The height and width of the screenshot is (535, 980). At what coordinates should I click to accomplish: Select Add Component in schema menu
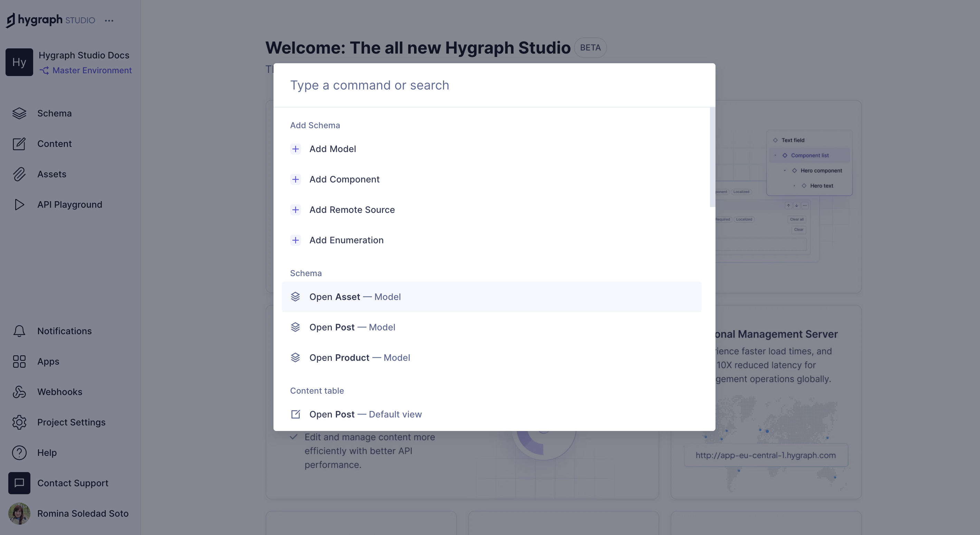click(x=344, y=179)
